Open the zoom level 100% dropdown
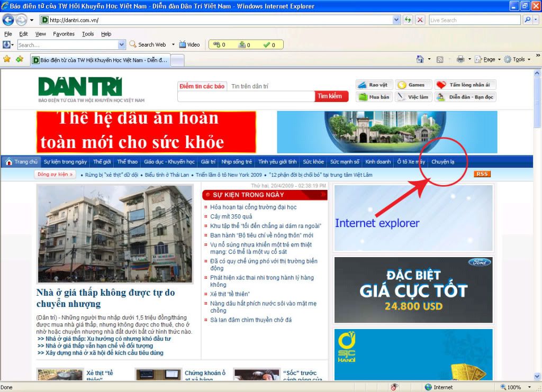The height and width of the screenshot is (392, 542). pos(529,387)
